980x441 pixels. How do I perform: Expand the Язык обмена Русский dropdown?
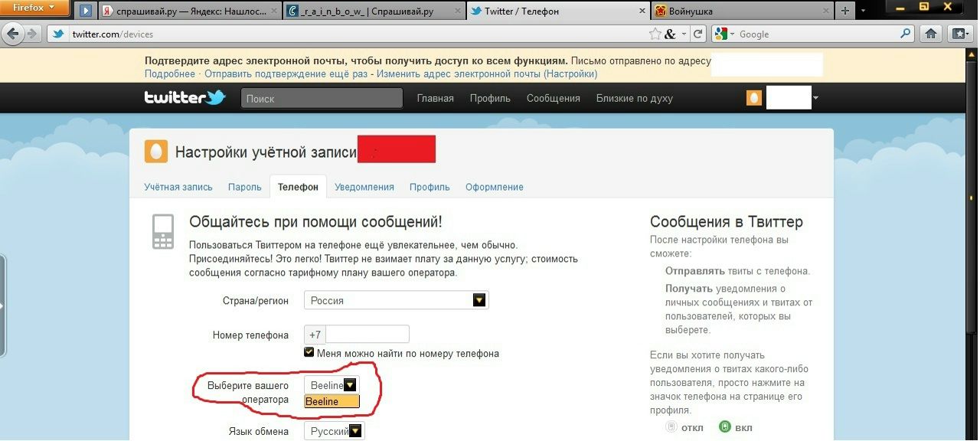(335, 431)
